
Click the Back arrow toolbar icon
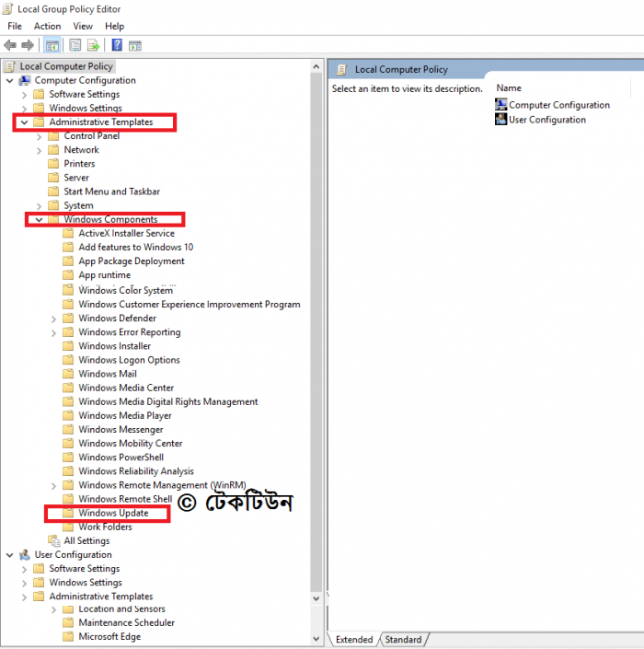pyautogui.click(x=10, y=45)
